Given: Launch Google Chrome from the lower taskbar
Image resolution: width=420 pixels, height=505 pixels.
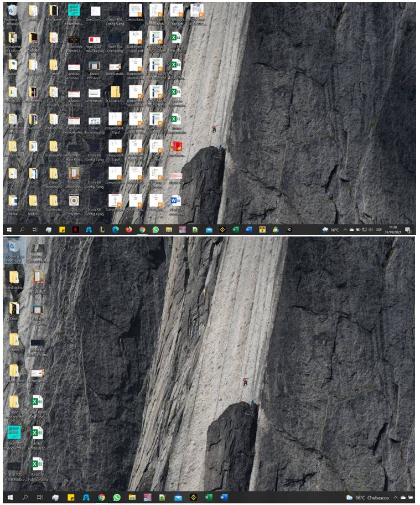Looking at the screenshot, I should click(101, 497).
